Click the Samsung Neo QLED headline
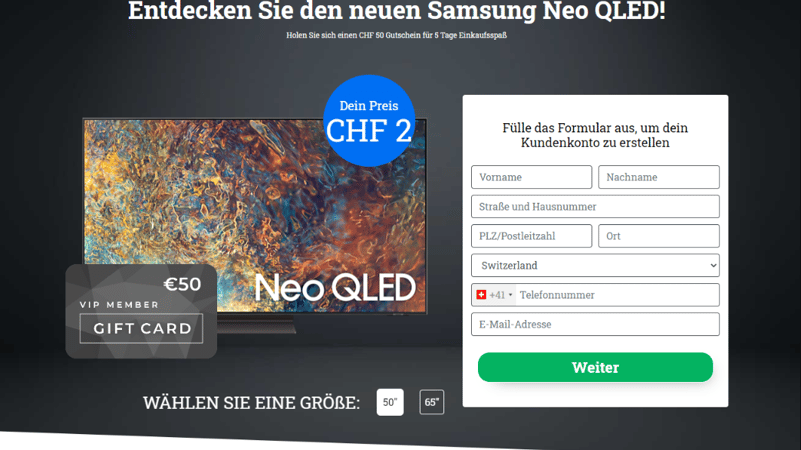This screenshot has height=450, width=801. (x=396, y=11)
